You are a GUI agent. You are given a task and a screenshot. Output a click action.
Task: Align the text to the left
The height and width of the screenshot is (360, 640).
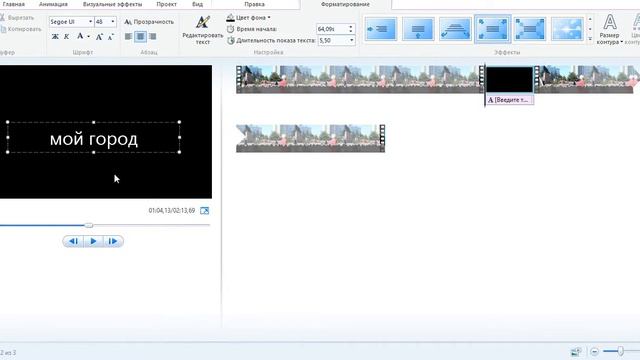pyautogui.click(x=129, y=37)
